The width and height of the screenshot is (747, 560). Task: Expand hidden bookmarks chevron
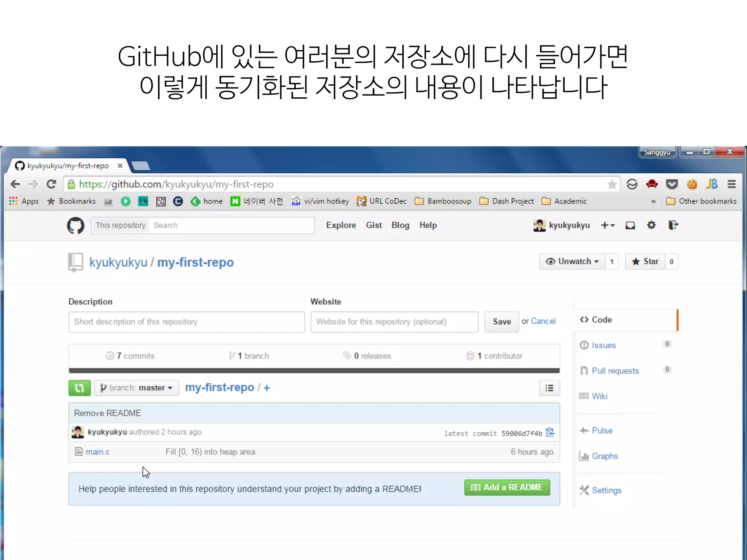click(653, 201)
